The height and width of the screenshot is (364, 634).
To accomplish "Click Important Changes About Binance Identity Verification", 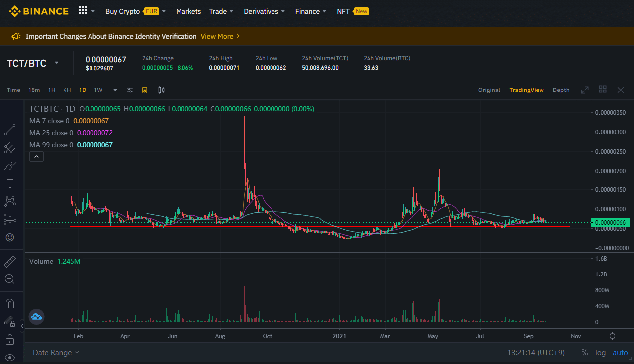I will coord(111,36).
